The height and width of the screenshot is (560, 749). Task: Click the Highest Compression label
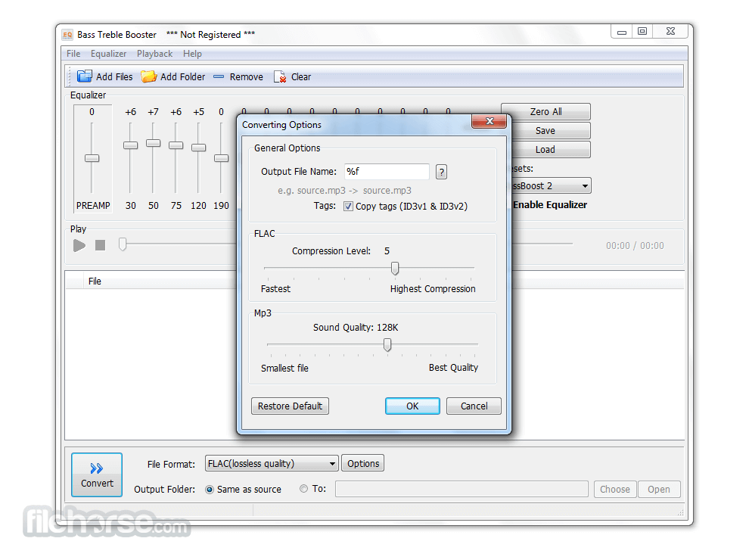(433, 289)
